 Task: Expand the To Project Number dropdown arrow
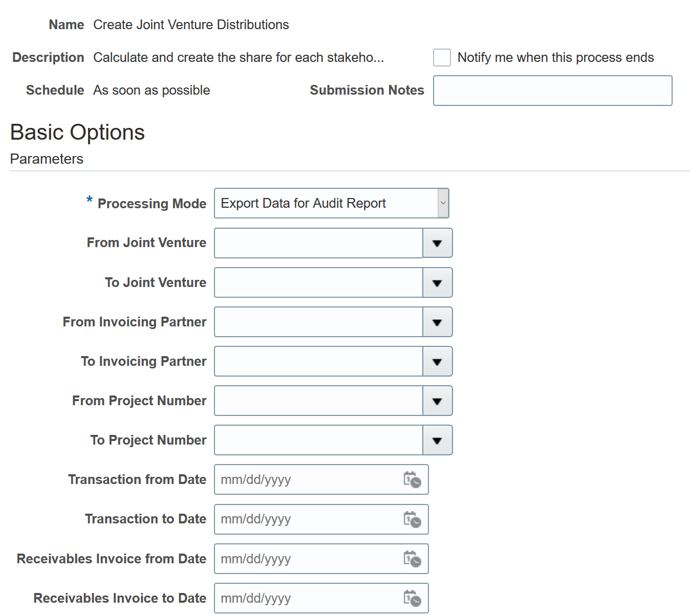[437, 441]
